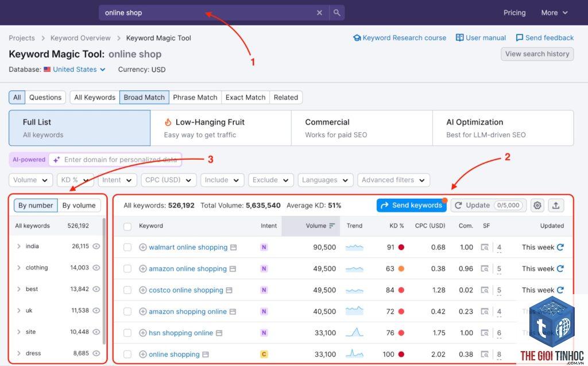
Task: Select the Broad Match tab
Action: tap(144, 98)
